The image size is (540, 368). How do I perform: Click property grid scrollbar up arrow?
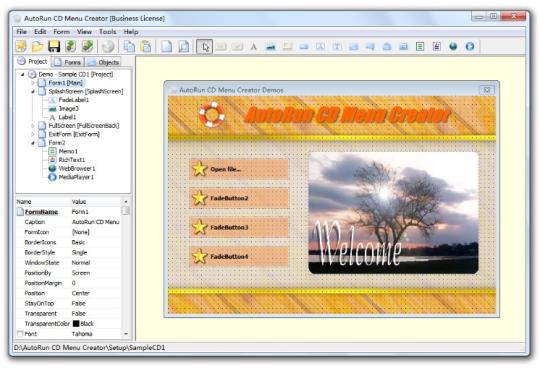click(x=126, y=201)
